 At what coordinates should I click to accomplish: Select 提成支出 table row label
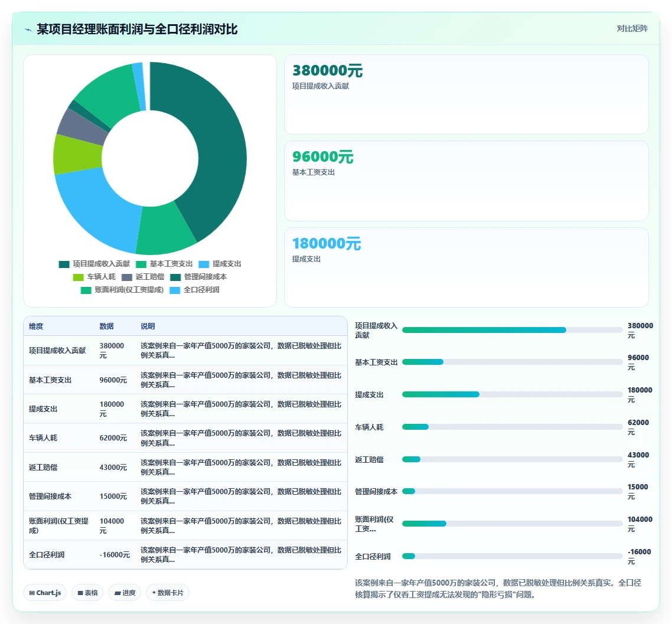(x=43, y=409)
